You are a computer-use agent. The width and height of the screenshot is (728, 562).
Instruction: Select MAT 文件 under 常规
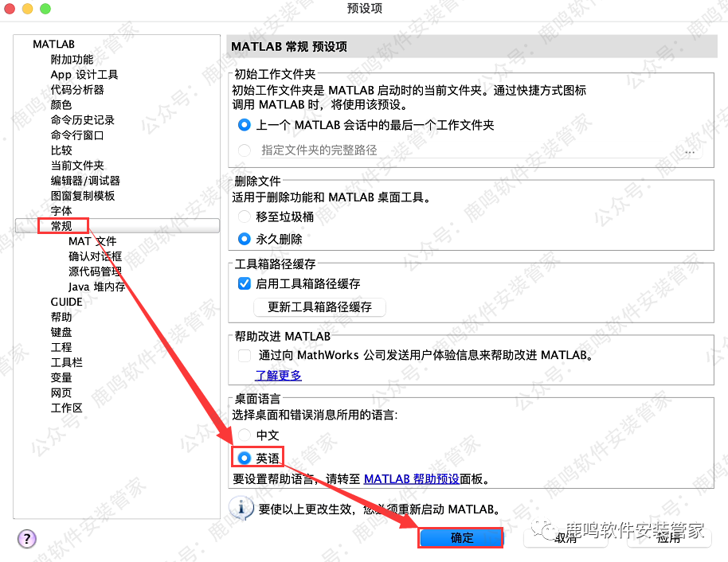[92, 241]
